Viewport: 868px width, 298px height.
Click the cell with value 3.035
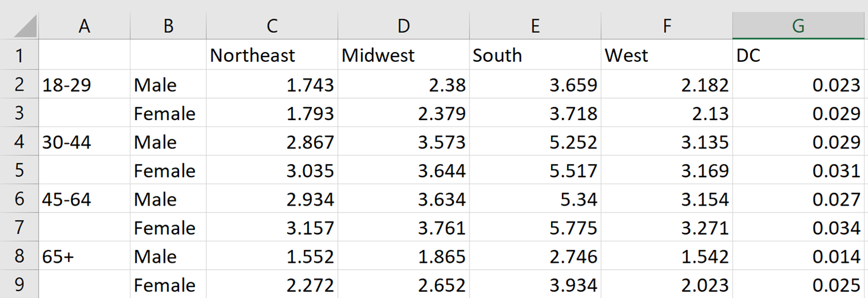coord(272,170)
